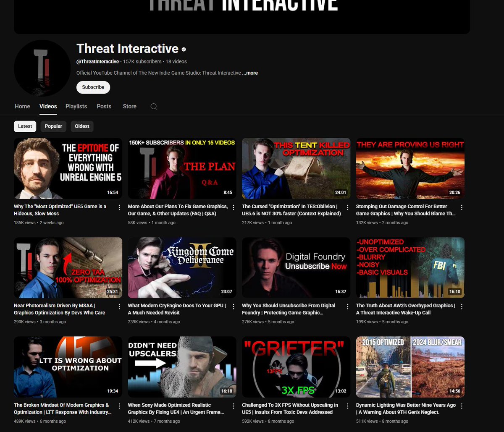Open 2015 Optimized vs 2024 Blur thumbnail
The image size is (504, 432).
[x=410, y=367]
